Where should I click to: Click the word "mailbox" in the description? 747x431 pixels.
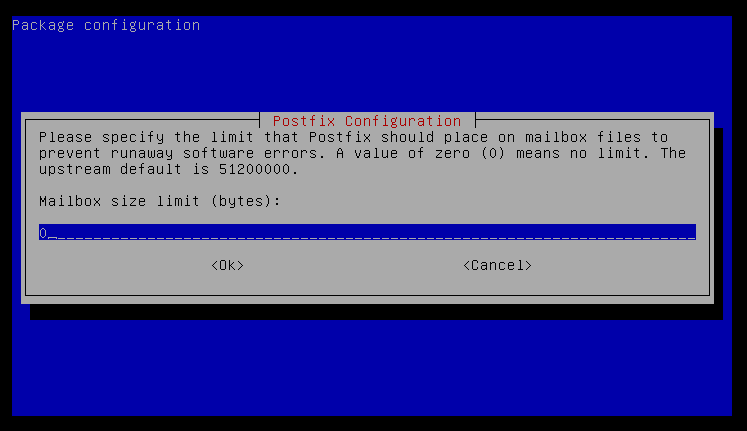pos(555,137)
